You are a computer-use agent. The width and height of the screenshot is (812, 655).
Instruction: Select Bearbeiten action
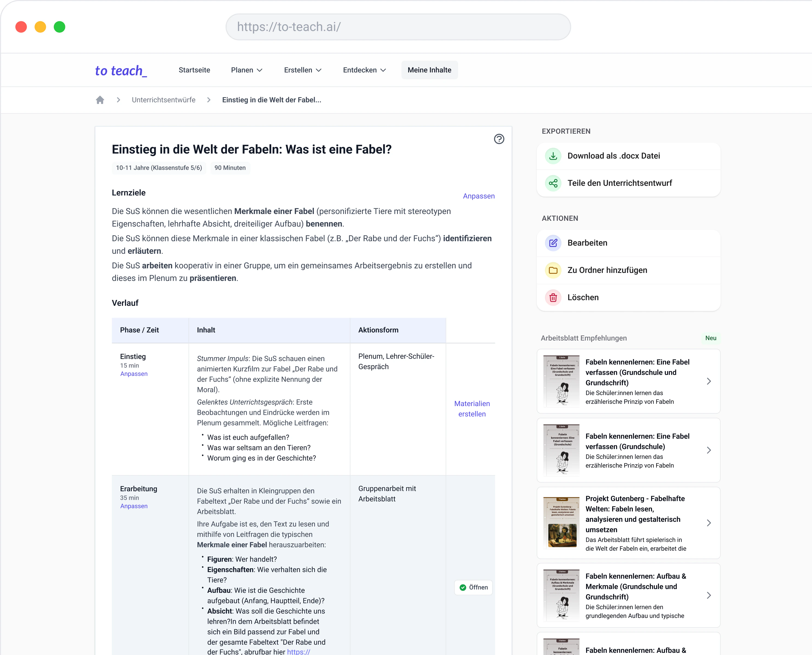click(x=628, y=243)
